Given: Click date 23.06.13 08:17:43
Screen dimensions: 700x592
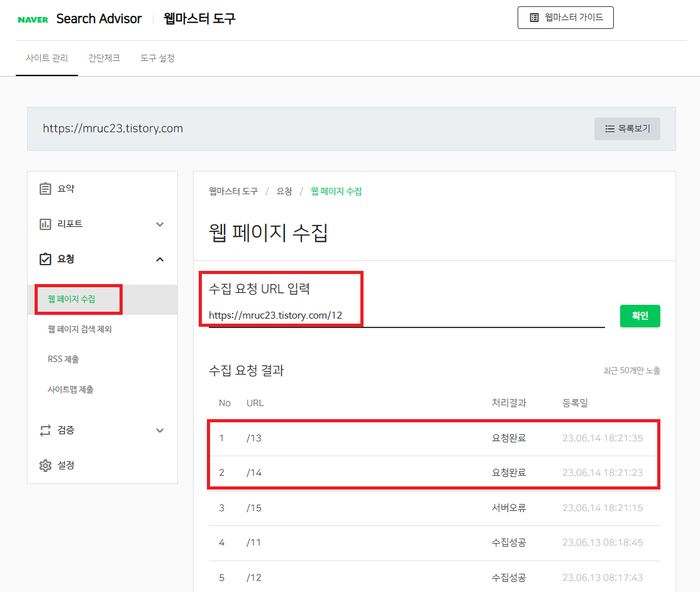Looking at the screenshot, I should coord(603,578).
